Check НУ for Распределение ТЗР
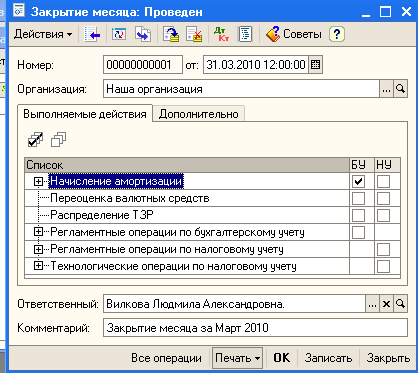Screen dimensions: 418x373 point(383,215)
